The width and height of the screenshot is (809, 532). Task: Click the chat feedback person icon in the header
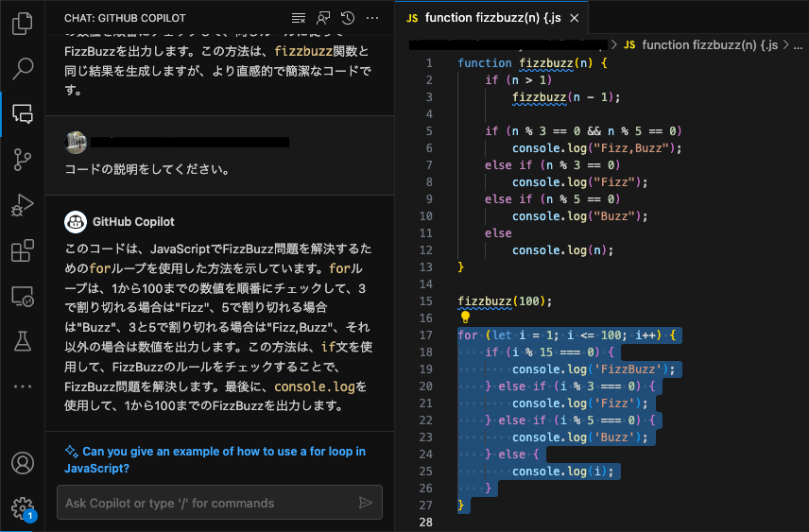[323, 18]
